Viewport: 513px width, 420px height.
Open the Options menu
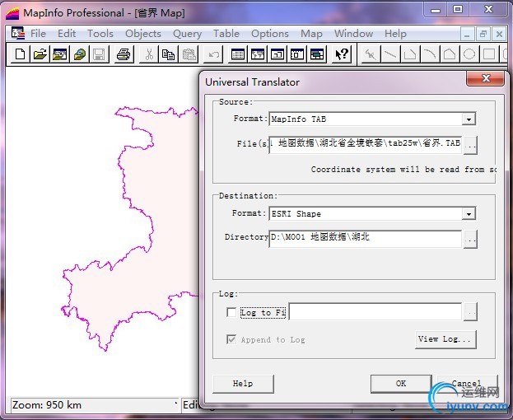[x=270, y=34]
